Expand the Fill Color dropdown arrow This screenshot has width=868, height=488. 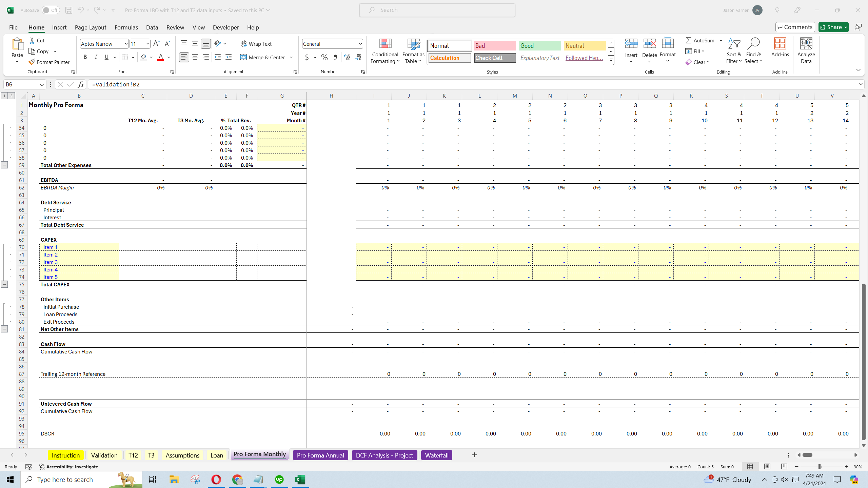151,57
